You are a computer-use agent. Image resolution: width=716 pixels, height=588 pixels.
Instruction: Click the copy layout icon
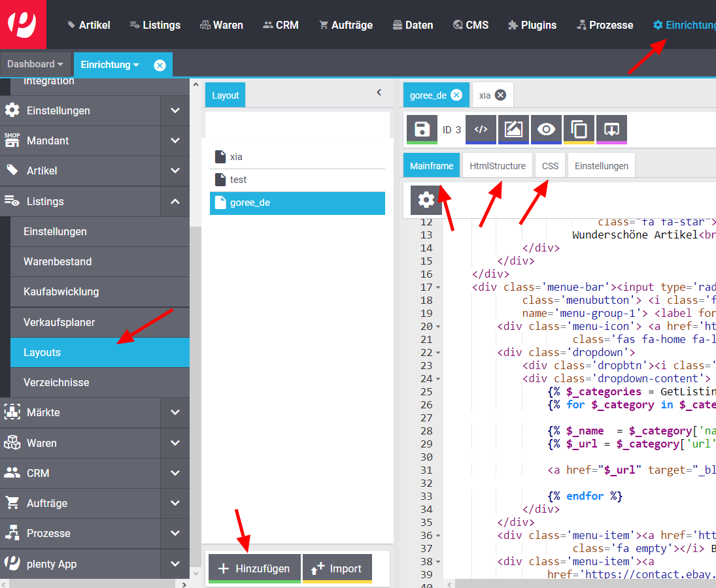coord(579,129)
